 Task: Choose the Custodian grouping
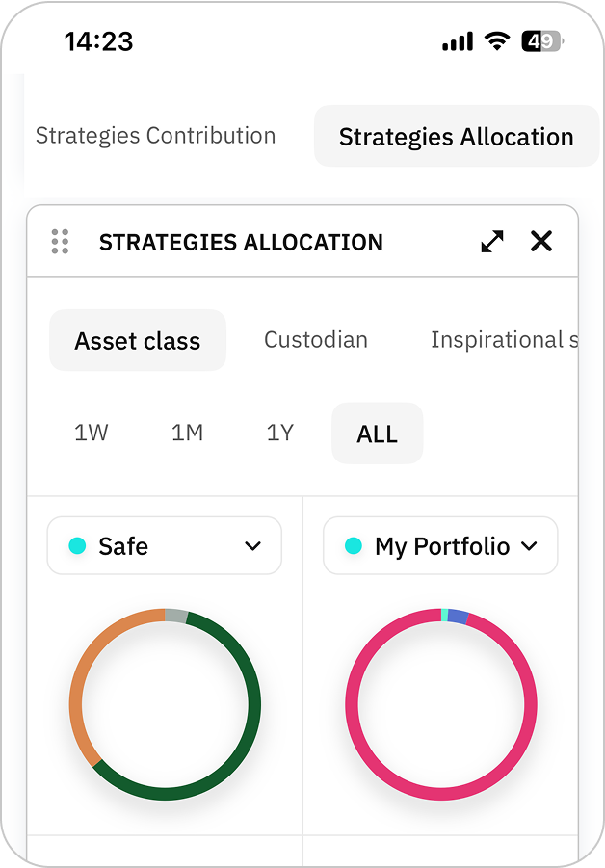point(316,340)
